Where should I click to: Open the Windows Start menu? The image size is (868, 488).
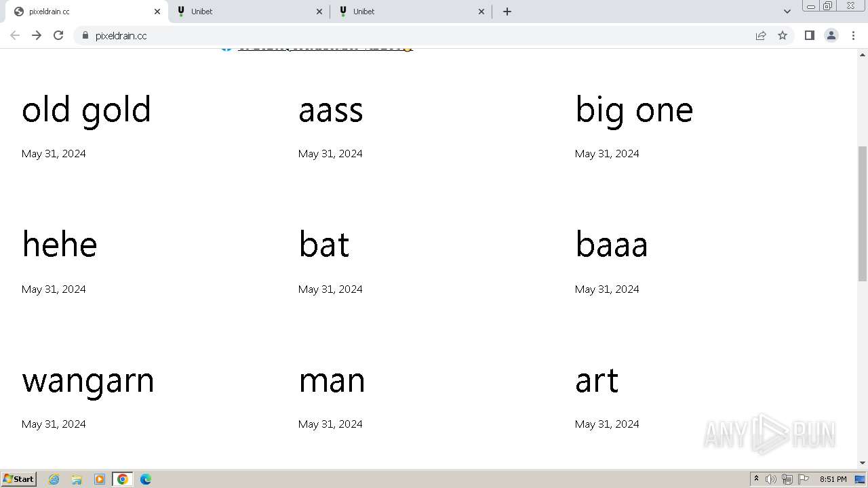click(x=18, y=479)
